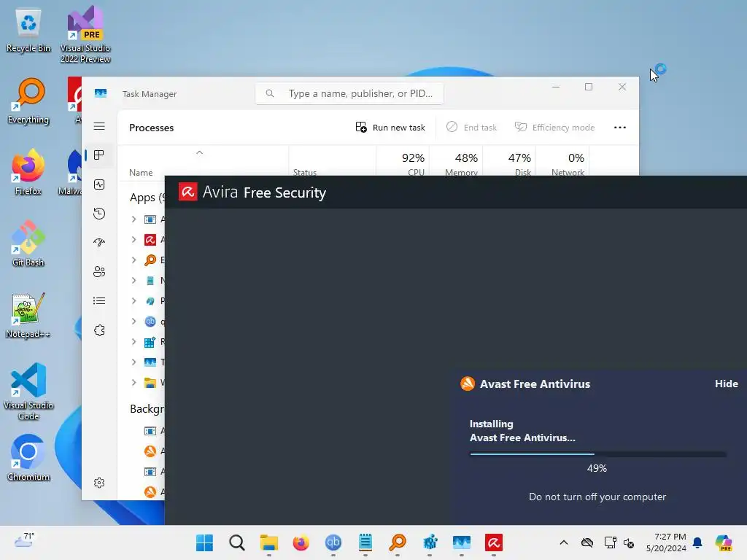Expand the Avira app process row
747x560 pixels.
(x=134, y=239)
